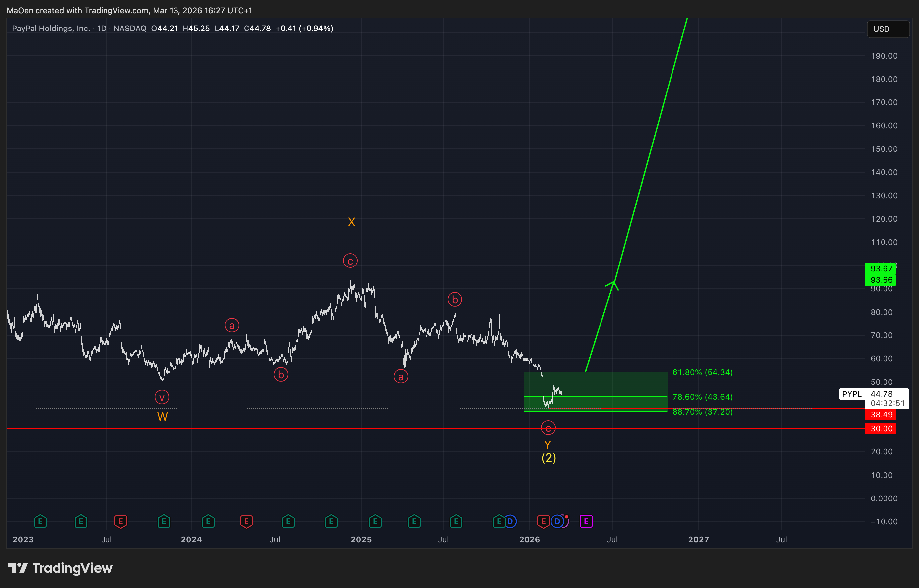
Task: Click the yellow (2) wave label
Action: tap(549, 457)
